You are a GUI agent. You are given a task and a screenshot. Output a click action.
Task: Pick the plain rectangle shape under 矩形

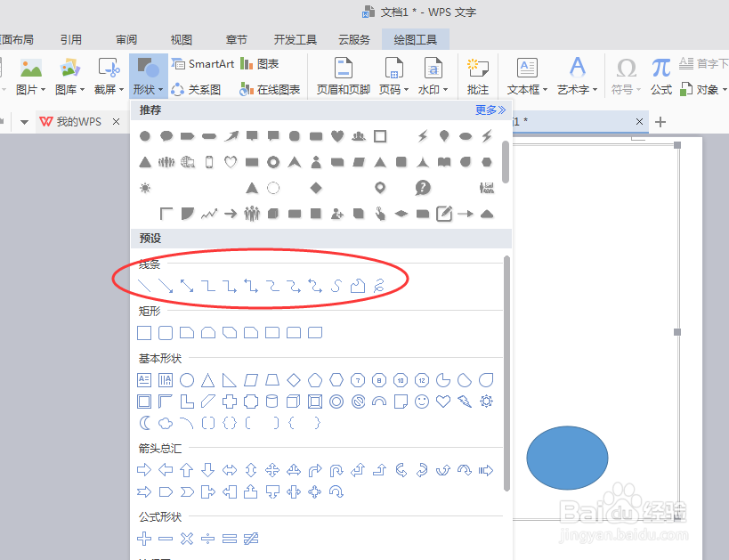click(144, 333)
